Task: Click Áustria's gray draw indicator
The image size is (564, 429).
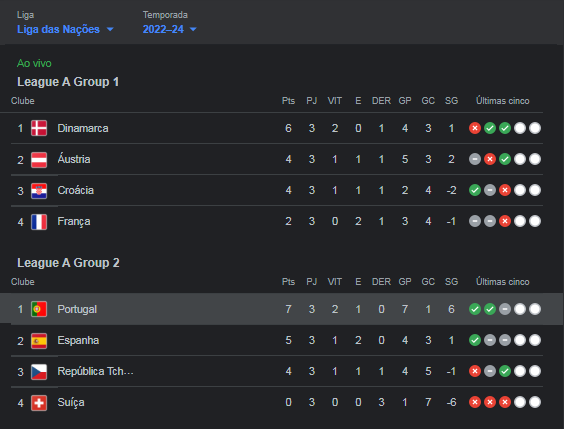Action: [x=475, y=159]
